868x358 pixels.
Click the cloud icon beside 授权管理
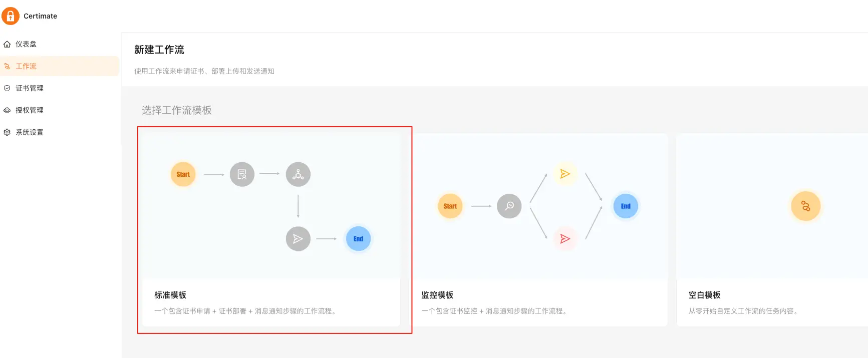pos(7,110)
